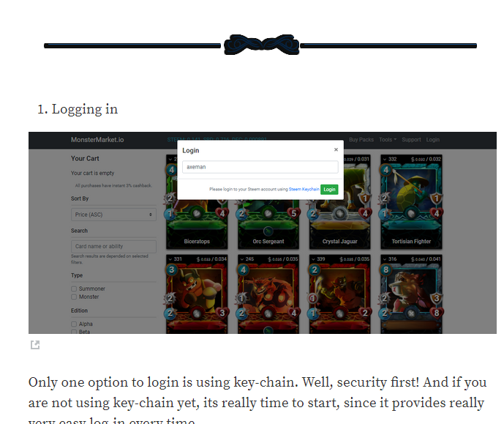
Task: Click the Card name or ability search box
Action: [113, 247]
